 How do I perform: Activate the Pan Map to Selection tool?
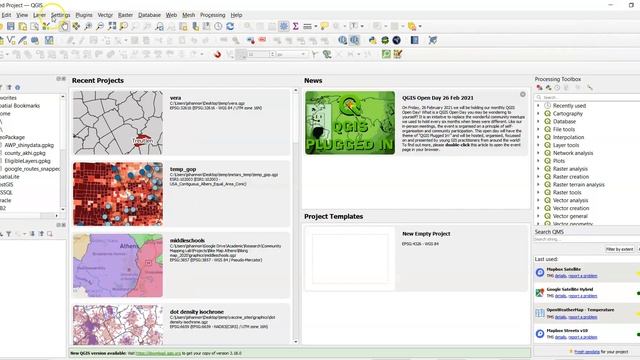76,27
